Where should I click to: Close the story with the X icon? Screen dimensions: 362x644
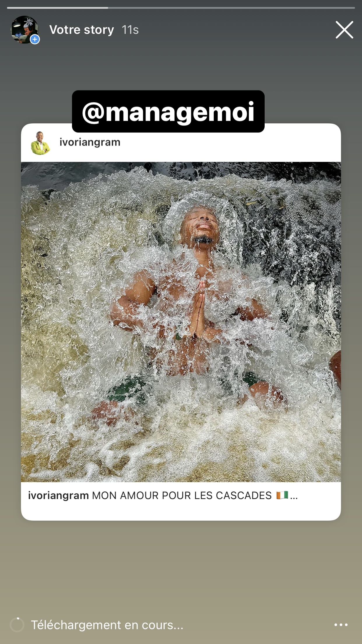pyautogui.click(x=344, y=30)
